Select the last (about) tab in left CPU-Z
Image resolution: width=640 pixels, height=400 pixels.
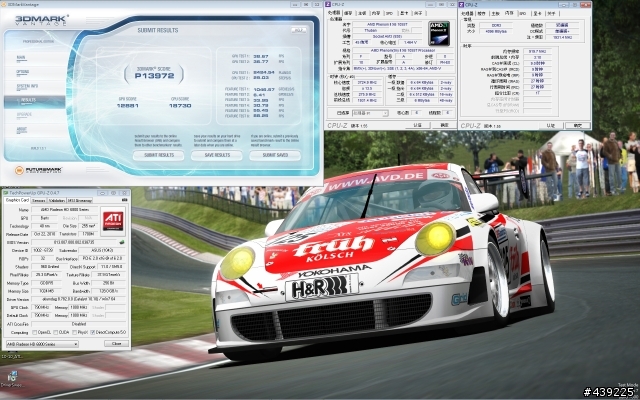(x=418, y=13)
